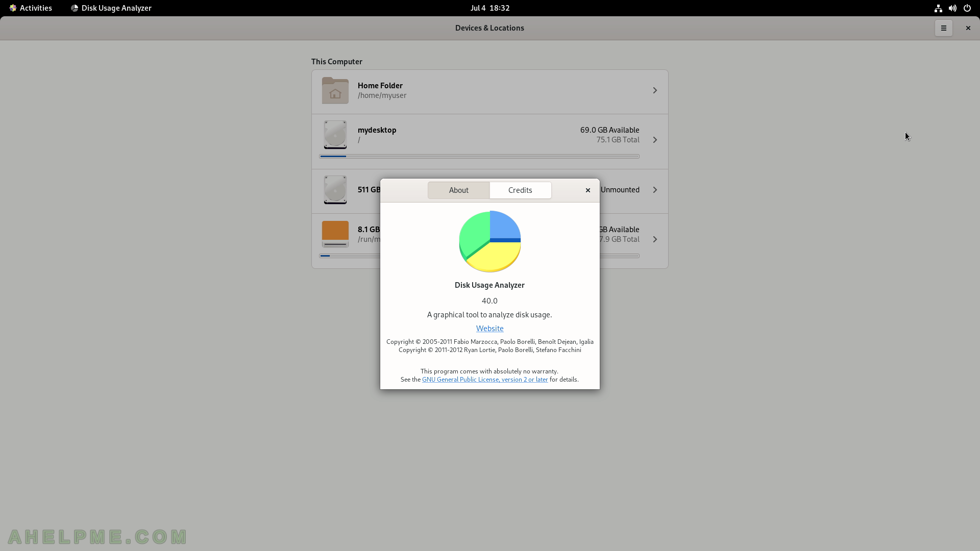The height and width of the screenshot is (551, 980).
Task: Close the About dialog
Action: click(587, 190)
